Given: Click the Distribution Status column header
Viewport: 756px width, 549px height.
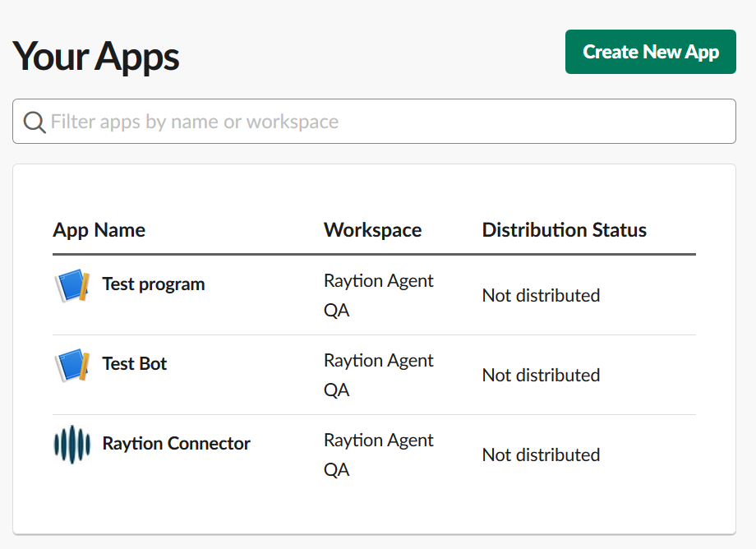Looking at the screenshot, I should click(x=564, y=230).
